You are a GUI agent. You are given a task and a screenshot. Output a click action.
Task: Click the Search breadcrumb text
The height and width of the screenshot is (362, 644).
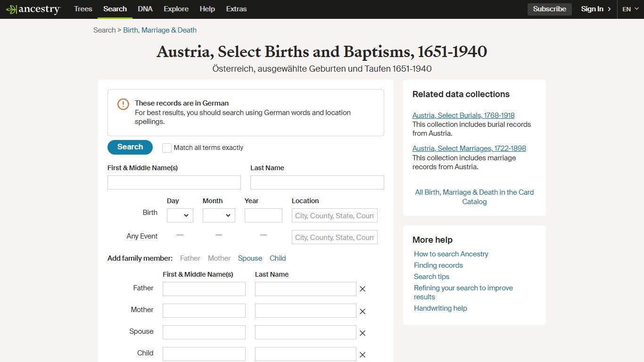tap(104, 30)
